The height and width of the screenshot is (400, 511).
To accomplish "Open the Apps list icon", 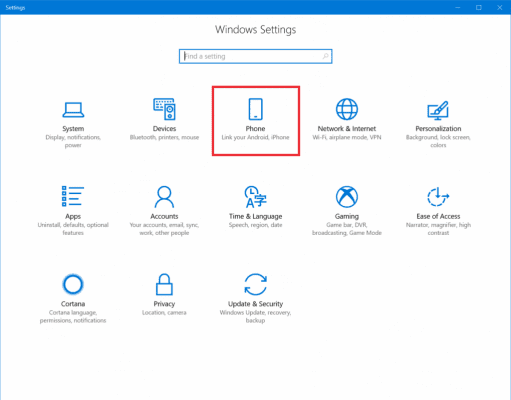I will pos(73,196).
